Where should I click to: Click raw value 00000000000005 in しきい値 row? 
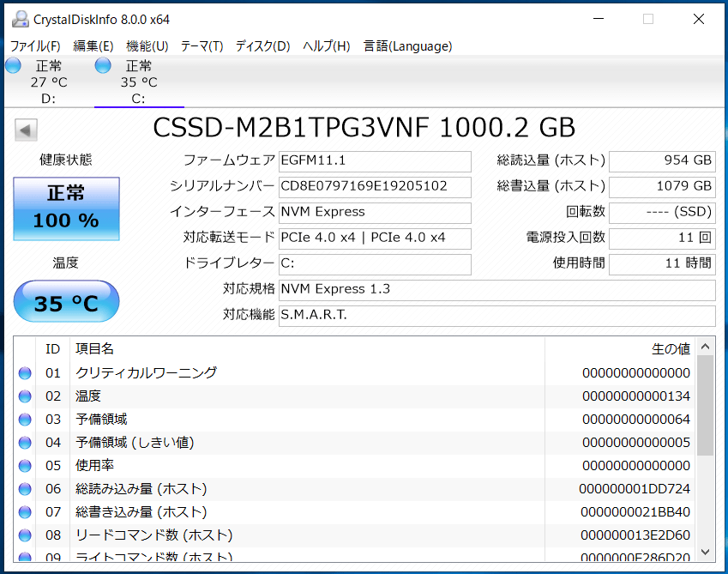[x=636, y=443]
